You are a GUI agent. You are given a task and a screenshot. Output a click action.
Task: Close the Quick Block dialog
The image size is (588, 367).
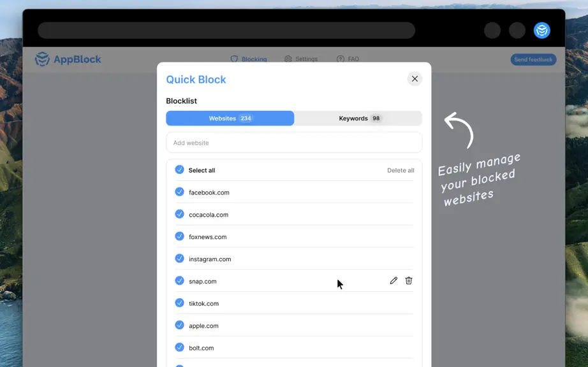point(415,78)
